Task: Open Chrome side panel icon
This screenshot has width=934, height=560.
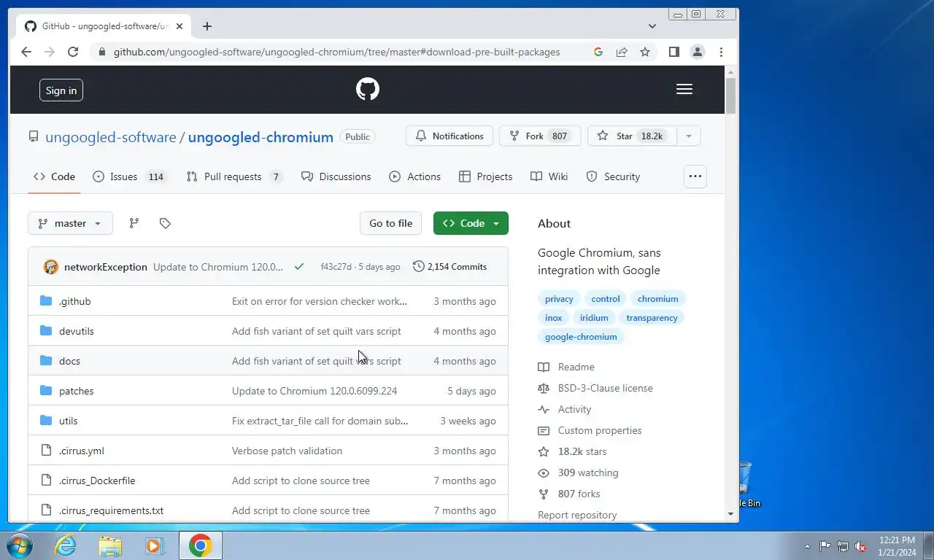Action: coord(674,52)
